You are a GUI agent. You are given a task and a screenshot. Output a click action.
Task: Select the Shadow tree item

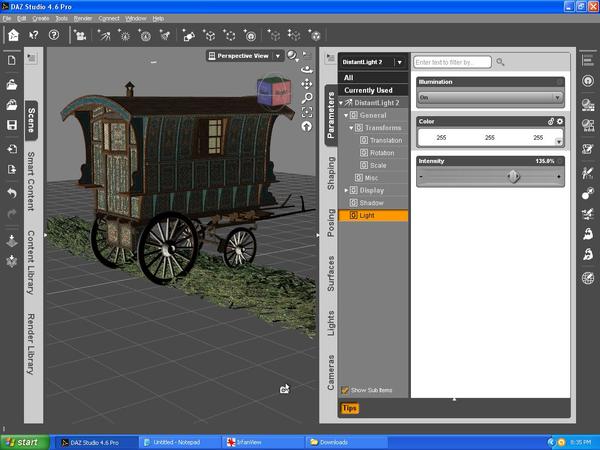click(373, 203)
